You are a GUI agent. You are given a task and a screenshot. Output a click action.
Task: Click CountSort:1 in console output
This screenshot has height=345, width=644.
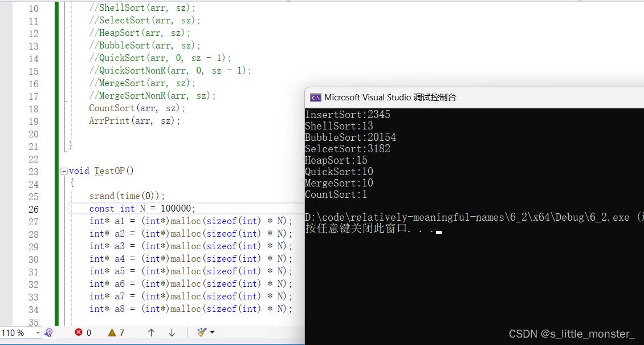click(x=336, y=194)
